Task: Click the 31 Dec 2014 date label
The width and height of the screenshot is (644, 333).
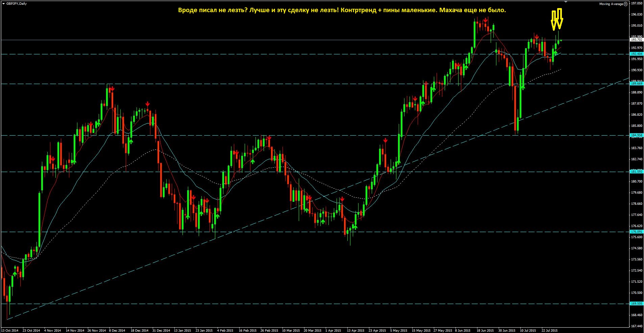Action: (161, 331)
